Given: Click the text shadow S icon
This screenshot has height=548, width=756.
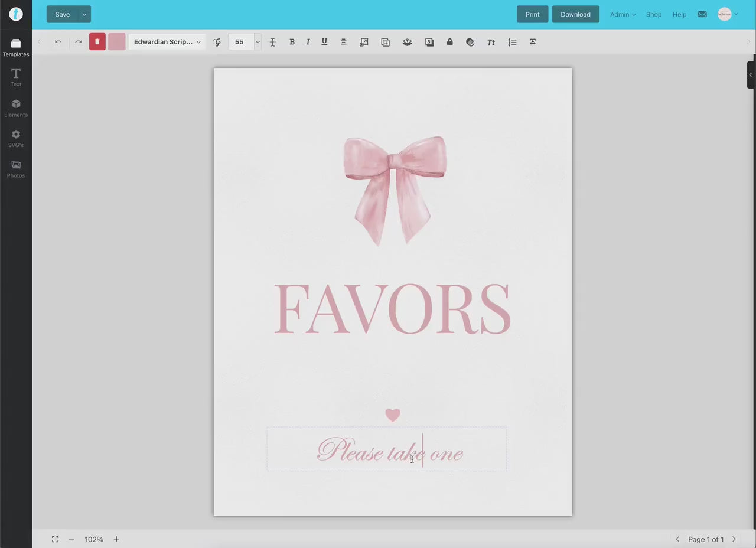Looking at the screenshot, I should click(429, 42).
